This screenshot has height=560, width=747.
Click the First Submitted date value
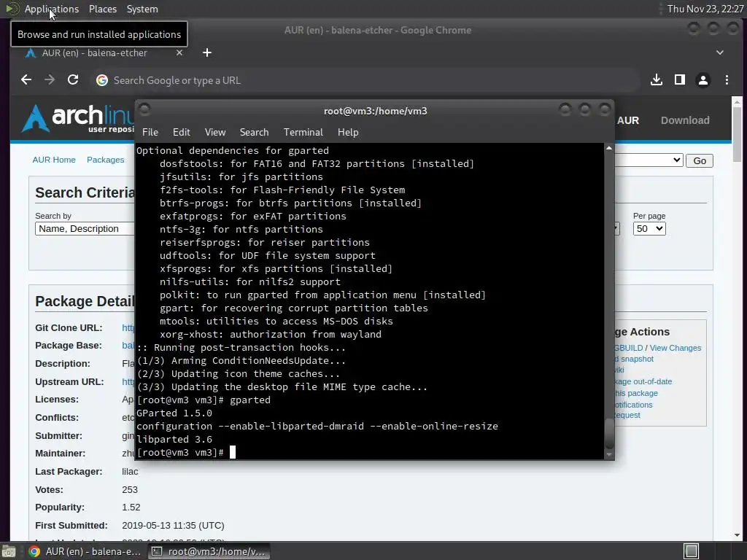(x=173, y=525)
